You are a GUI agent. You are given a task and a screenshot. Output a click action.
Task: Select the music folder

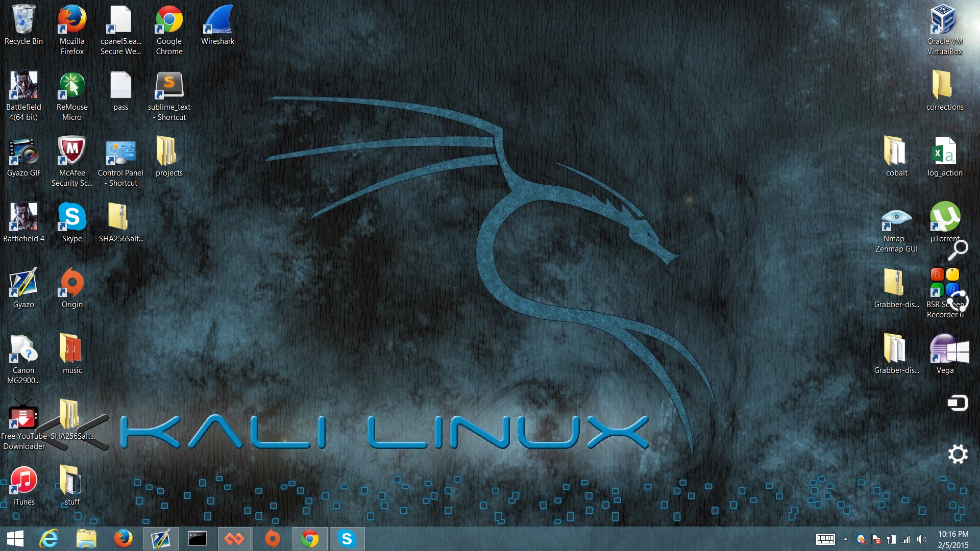pyautogui.click(x=72, y=354)
